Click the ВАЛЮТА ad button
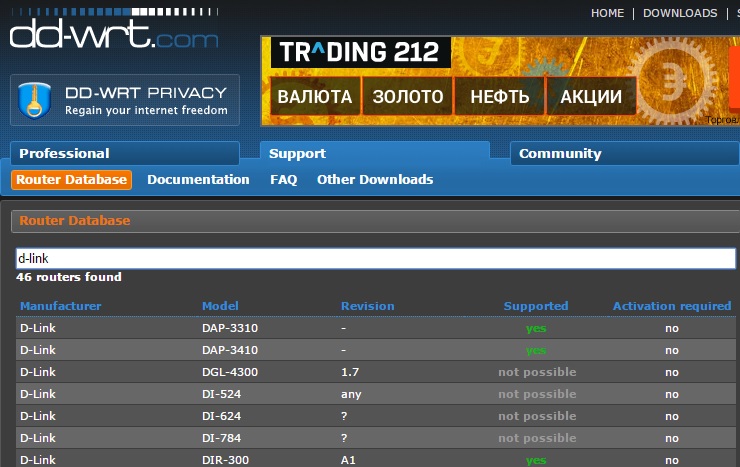 [315, 97]
